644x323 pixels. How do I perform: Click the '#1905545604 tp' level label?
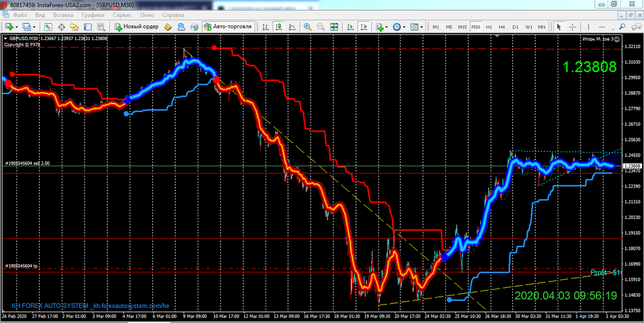coord(21,266)
